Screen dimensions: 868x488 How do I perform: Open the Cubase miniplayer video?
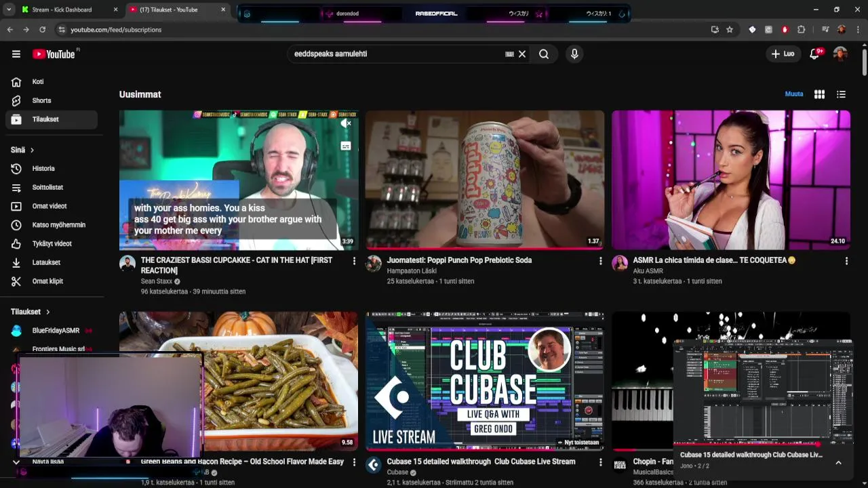tap(763, 391)
